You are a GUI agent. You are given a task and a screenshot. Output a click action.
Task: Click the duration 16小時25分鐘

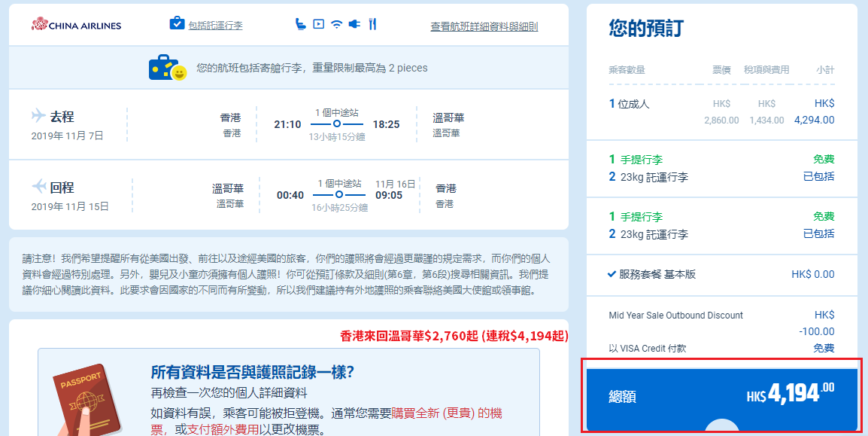point(339,208)
